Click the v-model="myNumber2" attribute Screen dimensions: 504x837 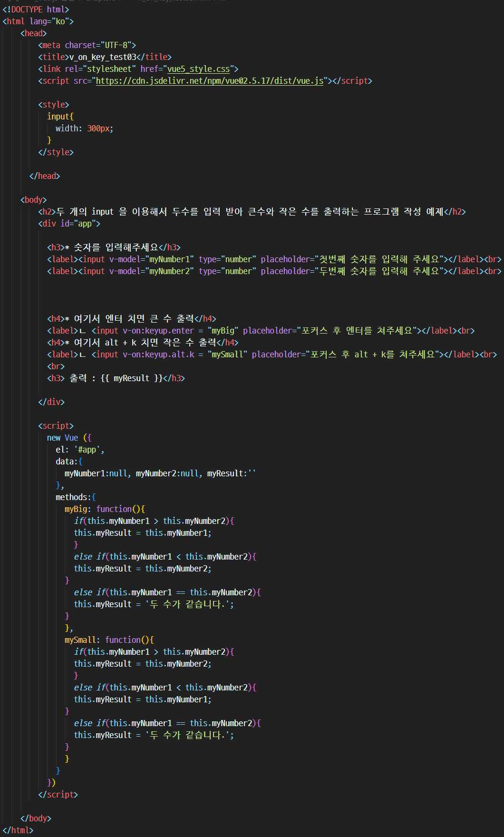point(152,271)
